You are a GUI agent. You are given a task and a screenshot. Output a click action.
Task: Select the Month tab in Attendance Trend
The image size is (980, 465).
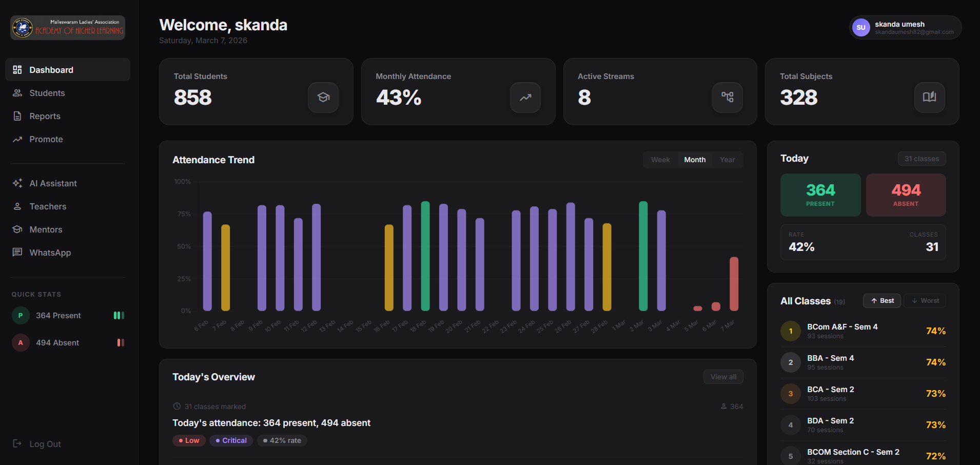click(x=694, y=160)
